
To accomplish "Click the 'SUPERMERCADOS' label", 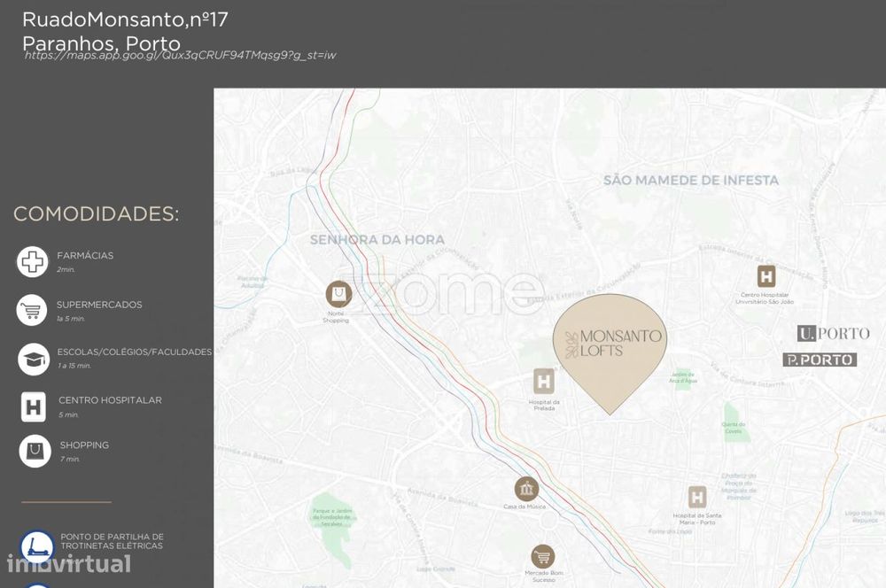I will [x=99, y=305].
